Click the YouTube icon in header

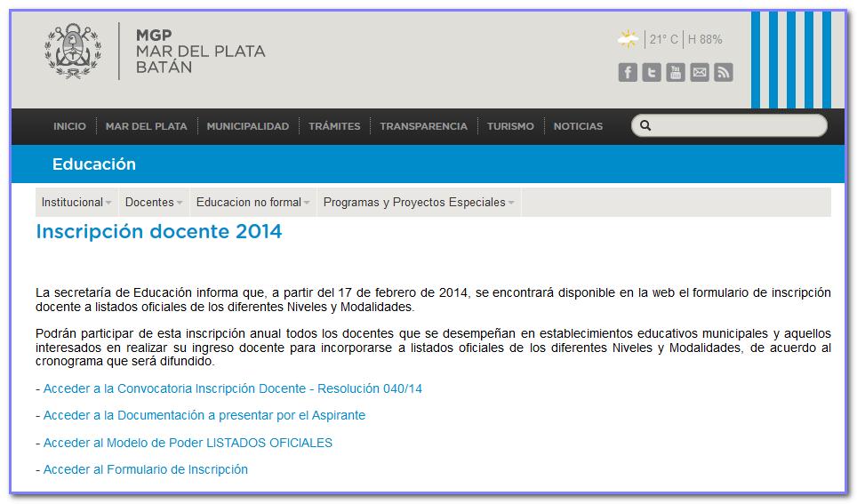[676, 73]
